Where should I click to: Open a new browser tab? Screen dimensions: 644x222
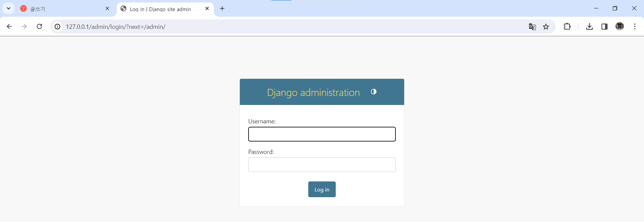222,8
